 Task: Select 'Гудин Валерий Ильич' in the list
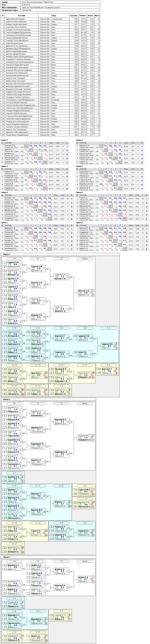pyautogui.click(x=14, y=43)
